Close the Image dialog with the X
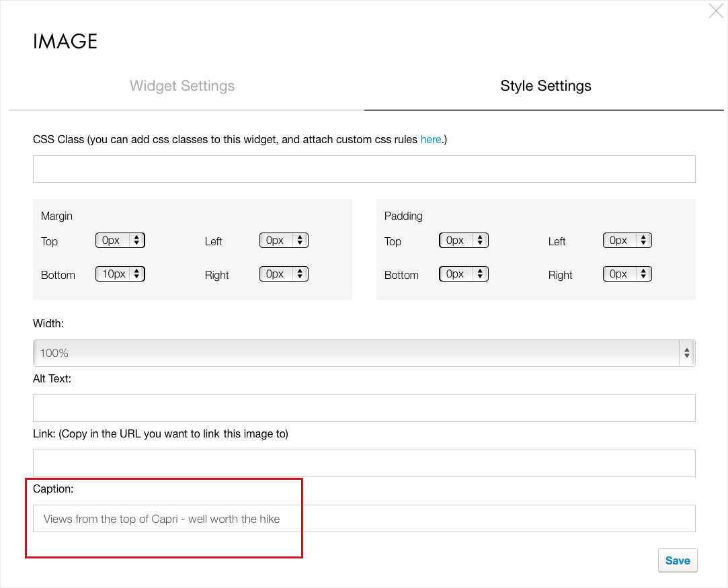 click(716, 11)
